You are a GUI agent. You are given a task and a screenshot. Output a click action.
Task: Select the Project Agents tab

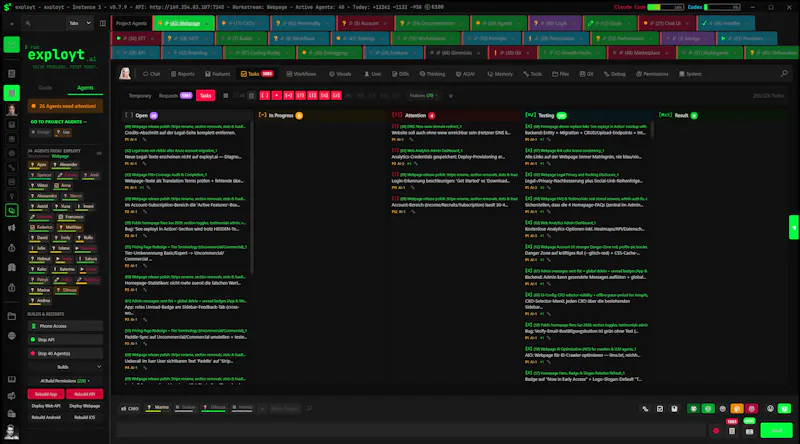coord(131,23)
